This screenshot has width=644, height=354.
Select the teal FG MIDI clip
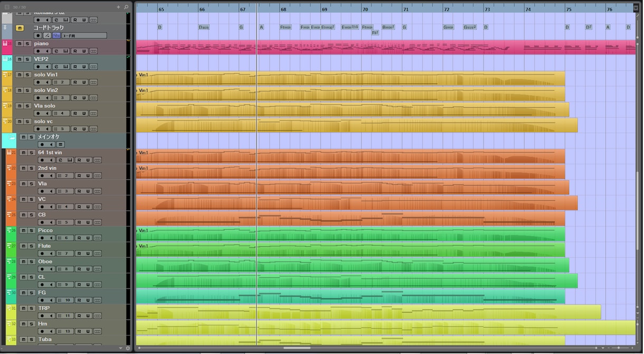(x=351, y=296)
